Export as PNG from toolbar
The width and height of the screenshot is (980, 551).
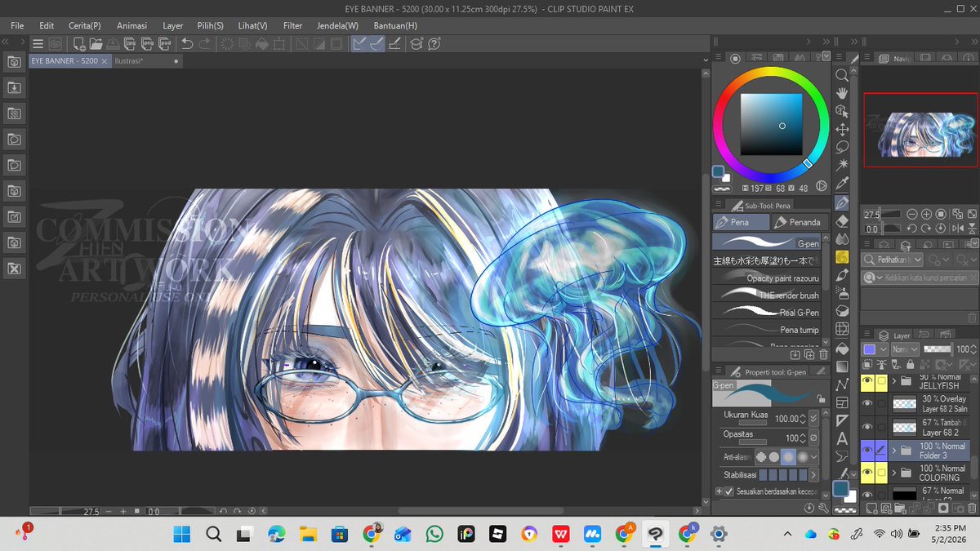pyautogui.click(x=149, y=44)
